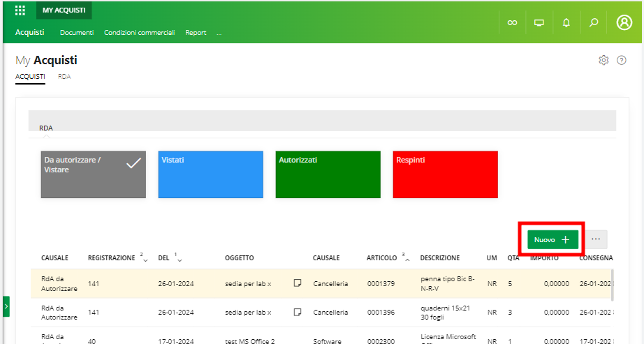This screenshot has height=344, width=644.
Task: Expand the left side panel arrow
Action: click(x=6, y=306)
